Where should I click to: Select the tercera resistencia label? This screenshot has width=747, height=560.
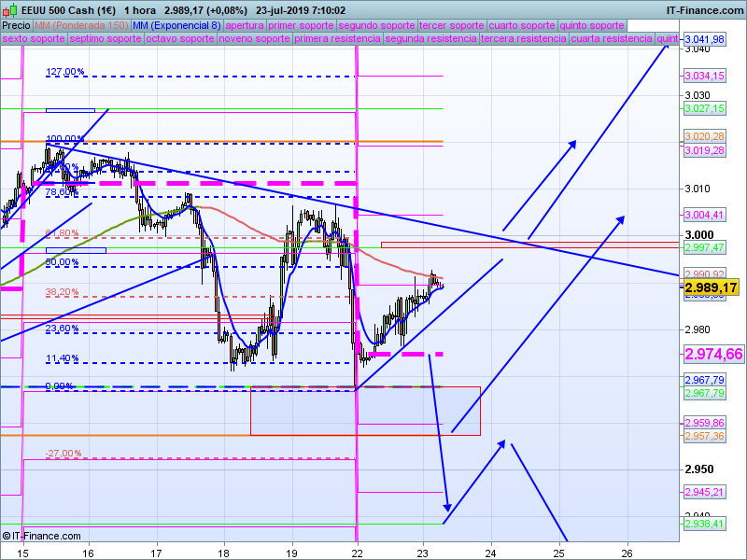[524, 38]
